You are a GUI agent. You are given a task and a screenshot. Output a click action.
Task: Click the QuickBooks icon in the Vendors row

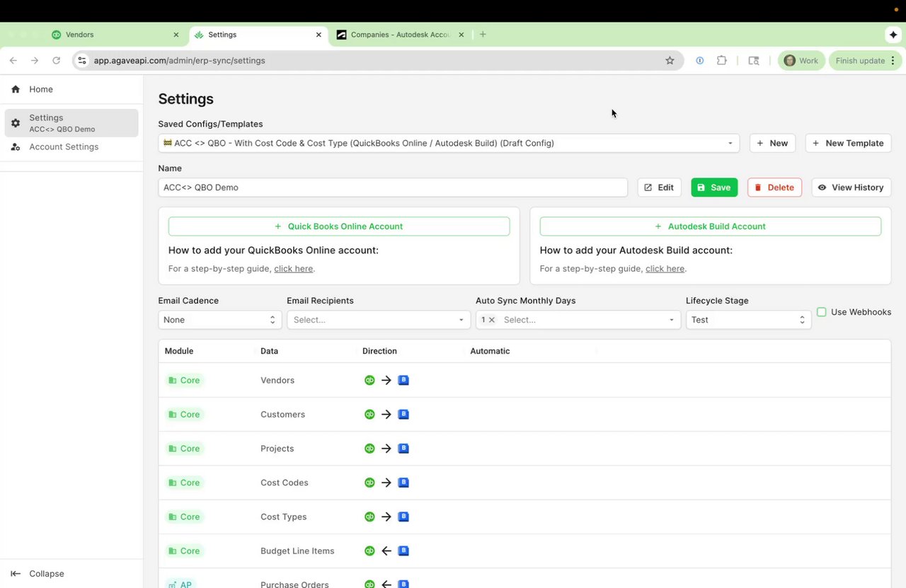(369, 380)
